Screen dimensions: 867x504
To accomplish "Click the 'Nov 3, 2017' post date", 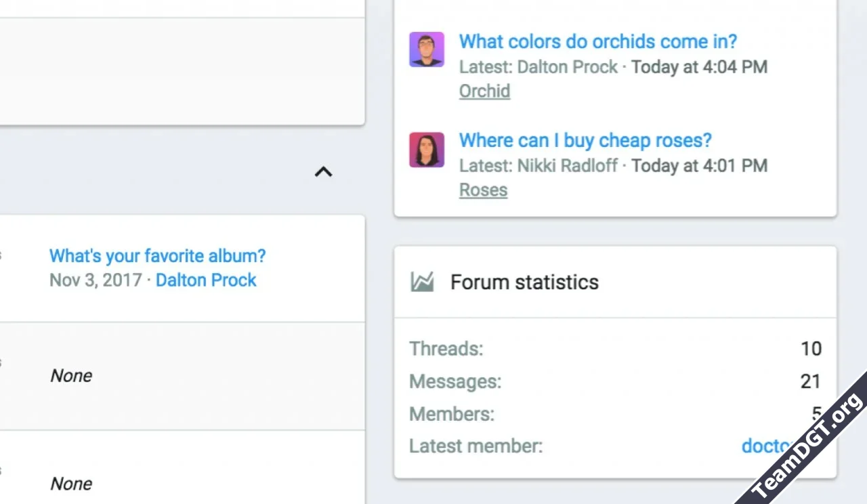I will coord(95,280).
